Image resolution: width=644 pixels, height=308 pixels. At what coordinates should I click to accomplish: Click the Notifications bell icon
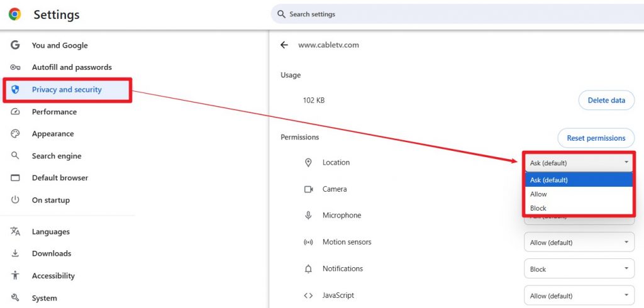click(308, 269)
